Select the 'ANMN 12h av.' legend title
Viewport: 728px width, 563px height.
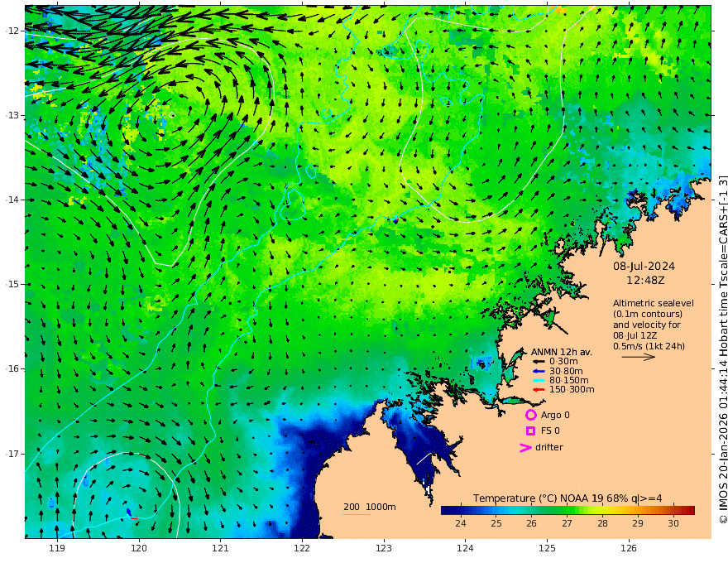[562, 352]
